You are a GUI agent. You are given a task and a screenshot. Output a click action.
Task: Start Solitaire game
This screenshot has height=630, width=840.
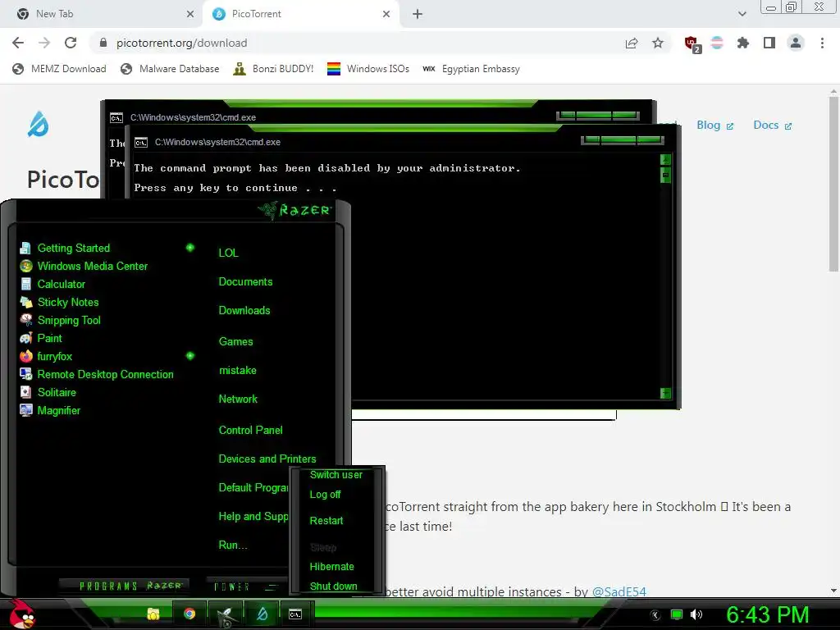click(48, 393)
